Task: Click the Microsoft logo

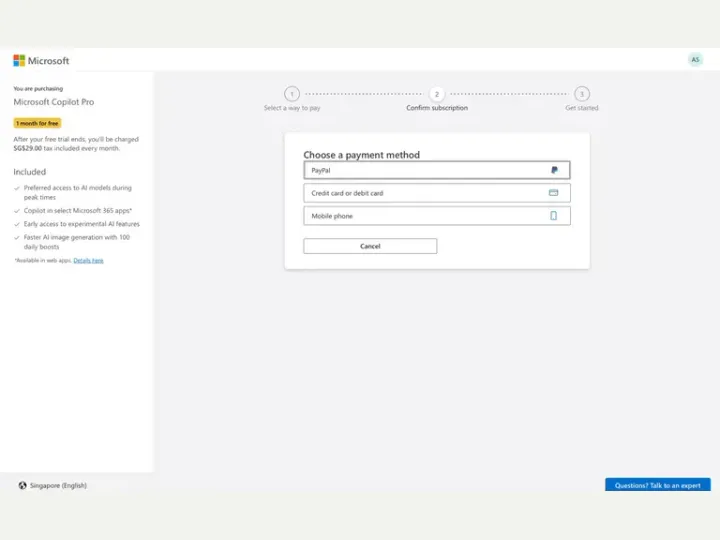Action: tap(41, 61)
